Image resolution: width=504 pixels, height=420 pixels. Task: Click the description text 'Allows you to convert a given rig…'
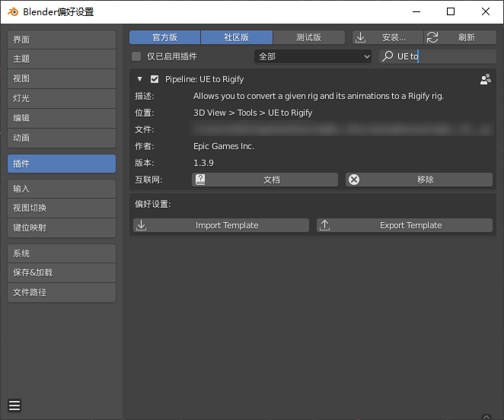(x=318, y=96)
